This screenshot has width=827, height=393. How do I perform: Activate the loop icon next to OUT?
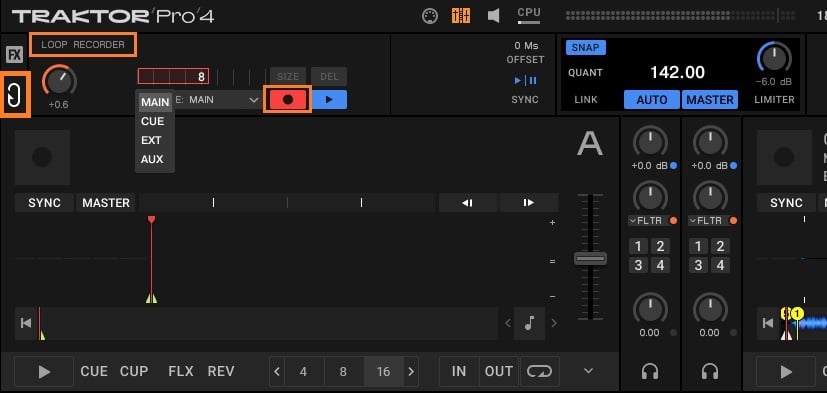point(540,371)
